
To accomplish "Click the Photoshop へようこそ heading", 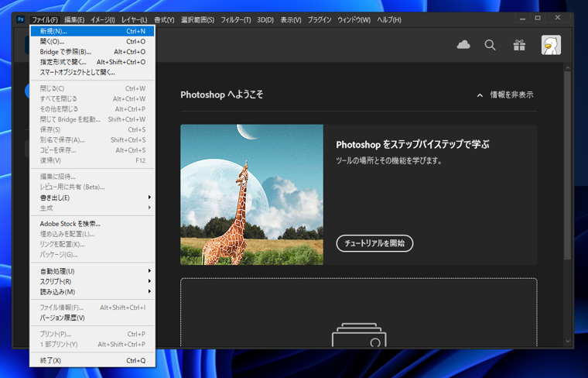I will pyautogui.click(x=221, y=94).
